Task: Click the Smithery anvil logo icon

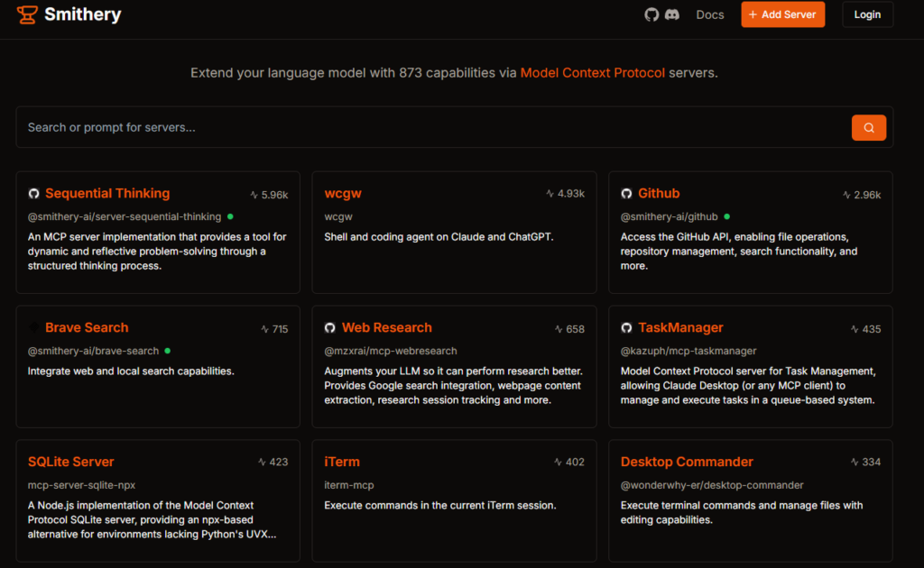Action: [27, 14]
